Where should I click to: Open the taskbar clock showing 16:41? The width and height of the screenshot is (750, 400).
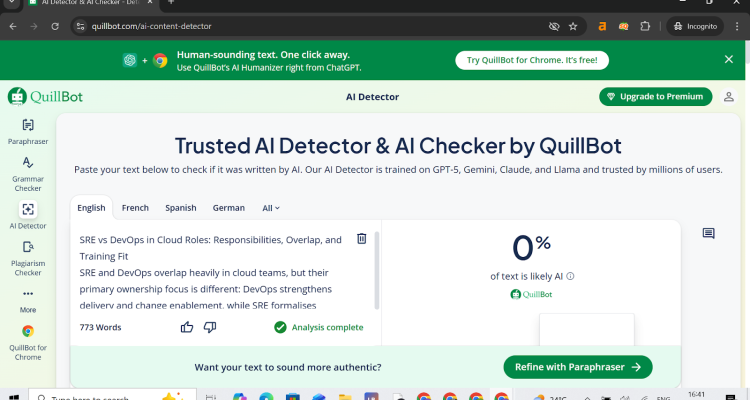click(x=696, y=395)
